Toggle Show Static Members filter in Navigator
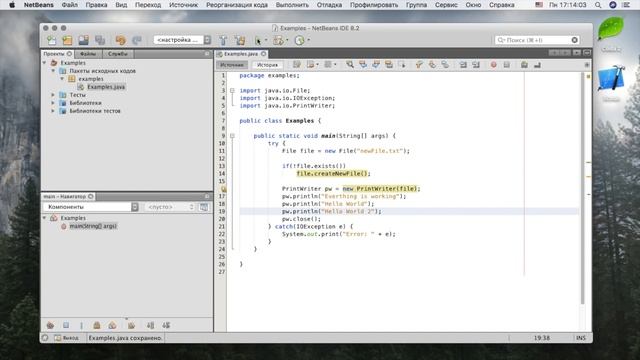 pos(81,325)
